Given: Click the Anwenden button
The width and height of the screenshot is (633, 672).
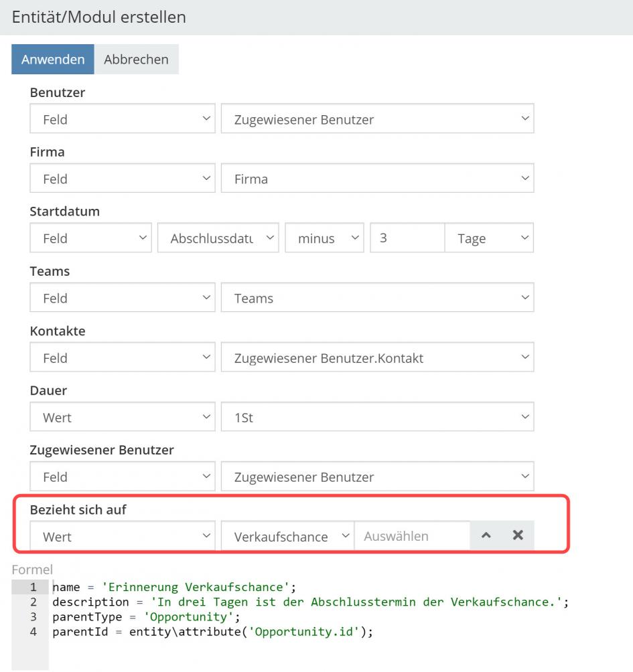Looking at the screenshot, I should tap(53, 60).
